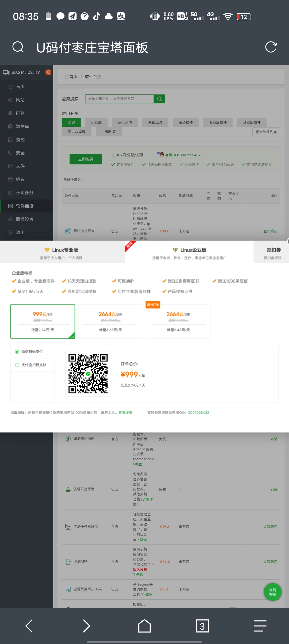Focus the 应用搜索 input field

(x=120, y=99)
